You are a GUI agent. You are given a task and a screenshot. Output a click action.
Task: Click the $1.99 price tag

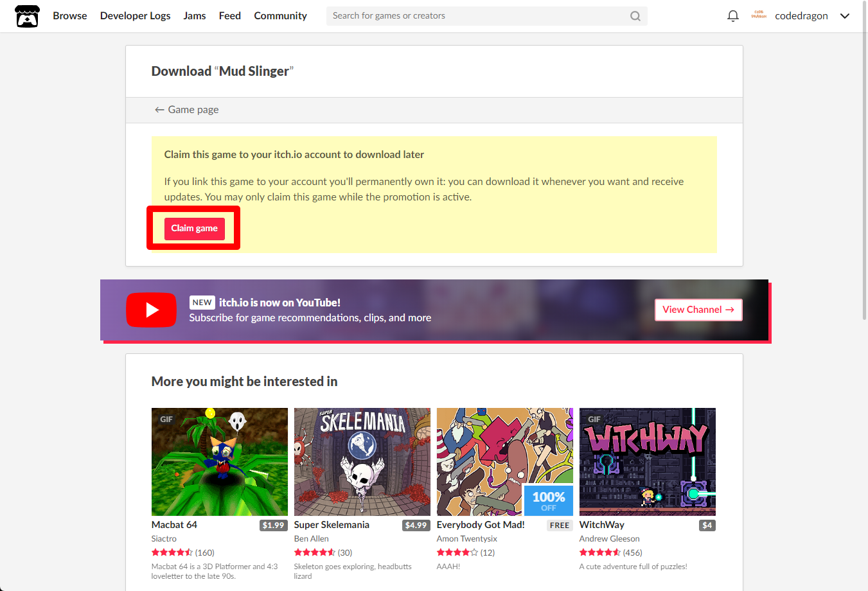[x=273, y=525]
